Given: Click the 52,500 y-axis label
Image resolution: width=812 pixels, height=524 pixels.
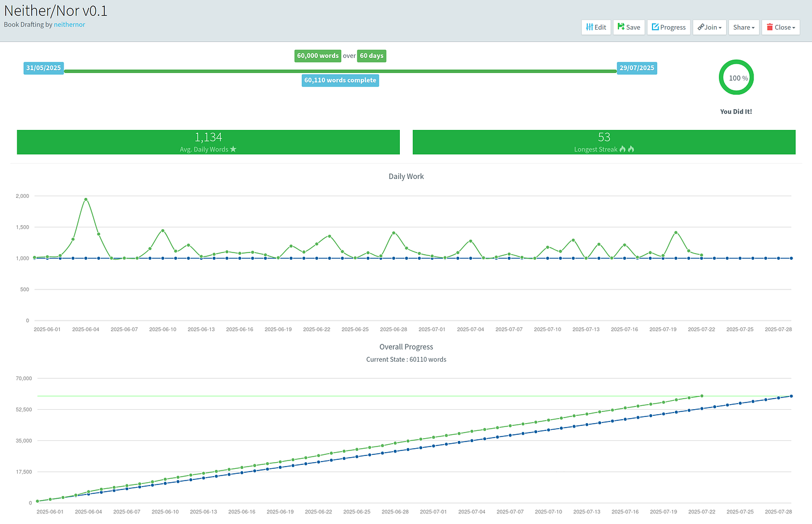Looking at the screenshot, I should [x=24, y=410].
